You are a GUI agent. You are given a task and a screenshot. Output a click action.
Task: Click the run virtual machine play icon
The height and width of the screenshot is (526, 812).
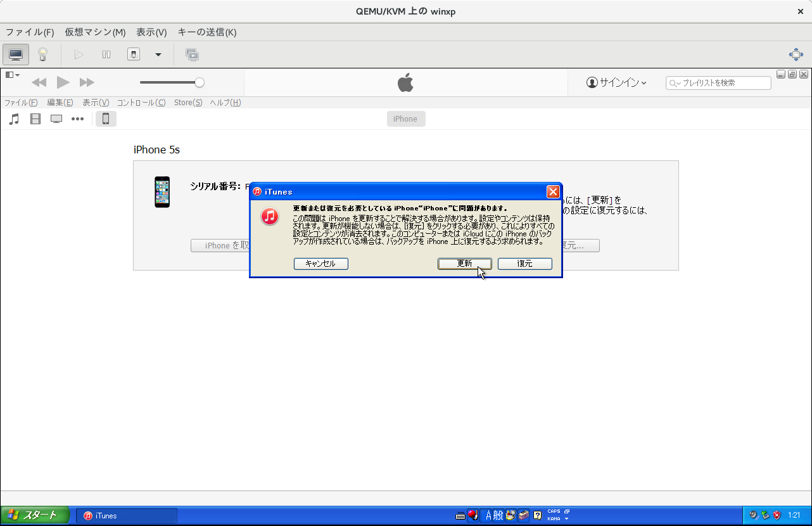pos(79,55)
